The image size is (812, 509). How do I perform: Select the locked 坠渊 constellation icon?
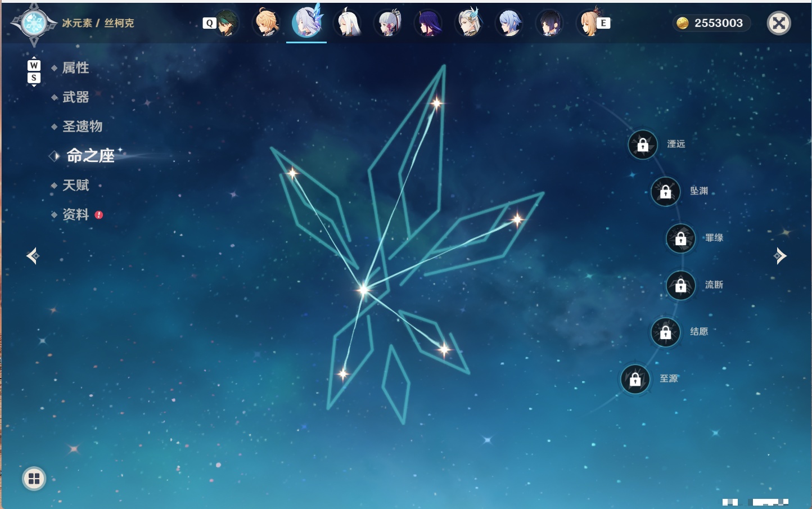click(666, 192)
